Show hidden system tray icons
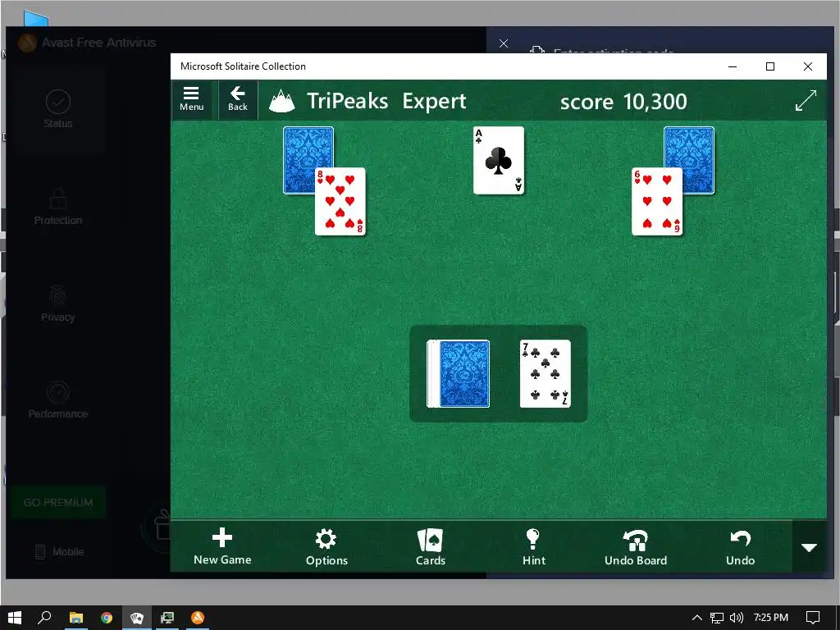This screenshot has width=840, height=630. 696,618
